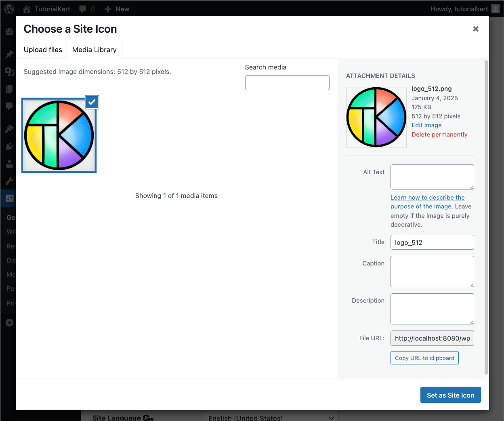This screenshot has height=421, width=504.
Task: Collapse the admin sidebar menu
Action: click(8, 322)
